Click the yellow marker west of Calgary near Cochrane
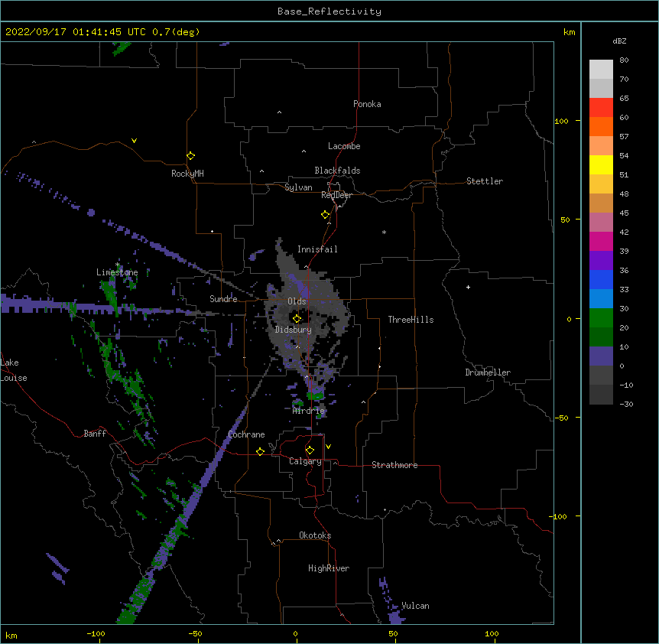Screen dimensions: 659x644 (260, 451)
